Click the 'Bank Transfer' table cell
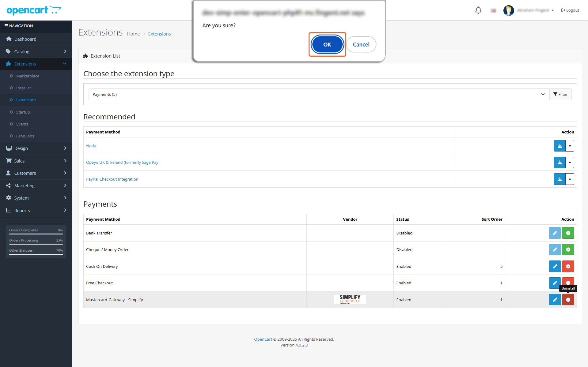Screen dimensions: 588x367 [195, 233]
